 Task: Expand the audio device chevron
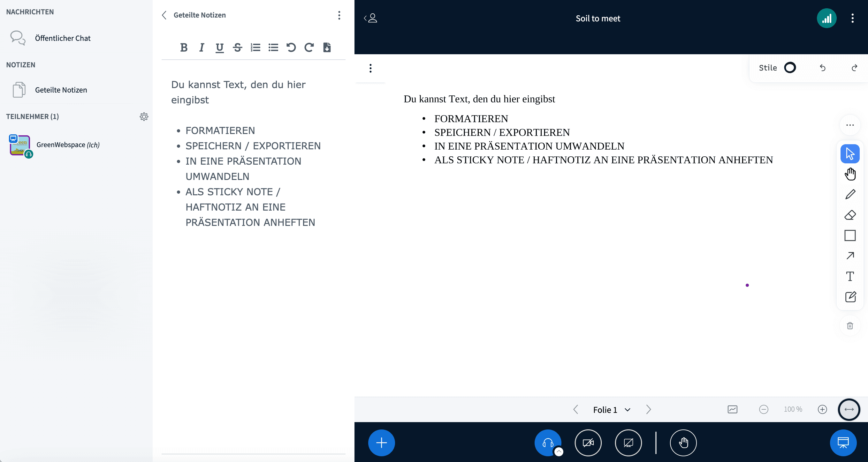pyautogui.click(x=559, y=451)
